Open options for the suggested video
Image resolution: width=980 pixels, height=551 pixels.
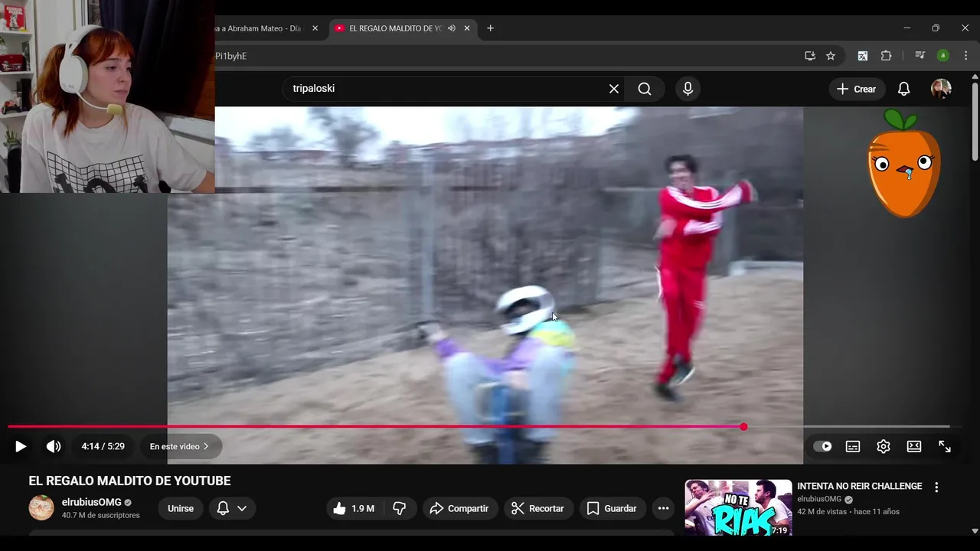936,487
